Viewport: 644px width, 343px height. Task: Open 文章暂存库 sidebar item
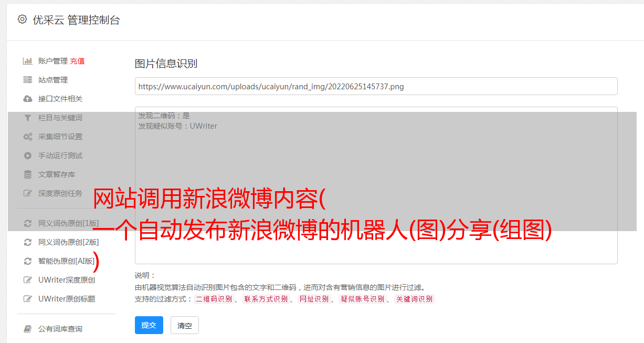point(57,174)
